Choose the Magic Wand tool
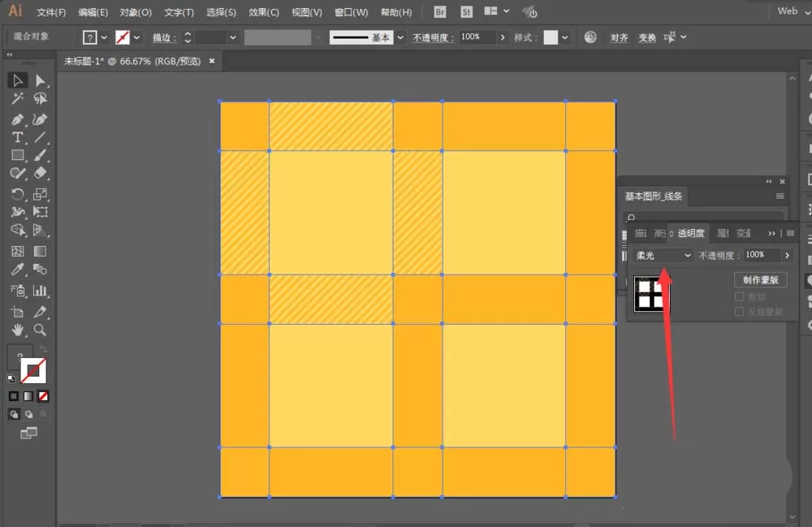The height and width of the screenshot is (527, 812). [17, 98]
